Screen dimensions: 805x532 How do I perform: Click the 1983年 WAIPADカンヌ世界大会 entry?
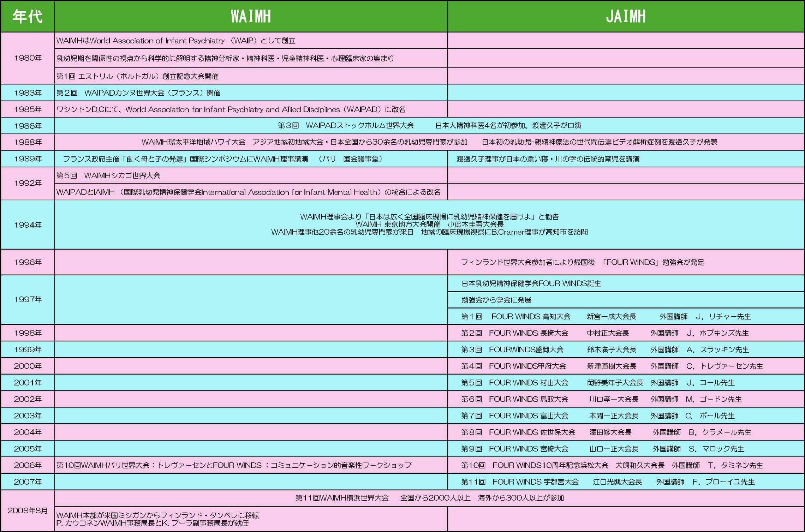pos(138,93)
